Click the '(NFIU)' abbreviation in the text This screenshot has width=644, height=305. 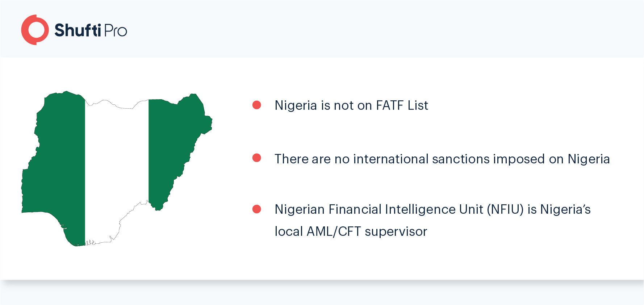click(505, 209)
